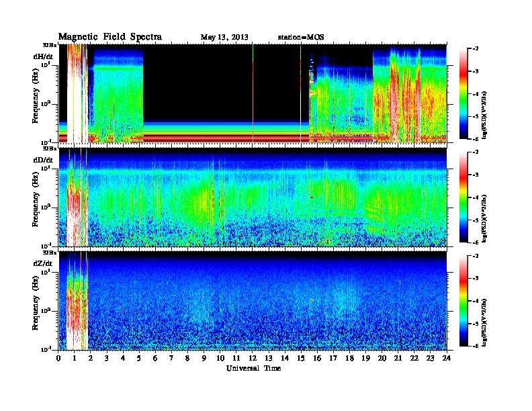This screenshot has width=532, height=411.
Task: Click the "dZ/dt" panel label
Action: point(43,263)
